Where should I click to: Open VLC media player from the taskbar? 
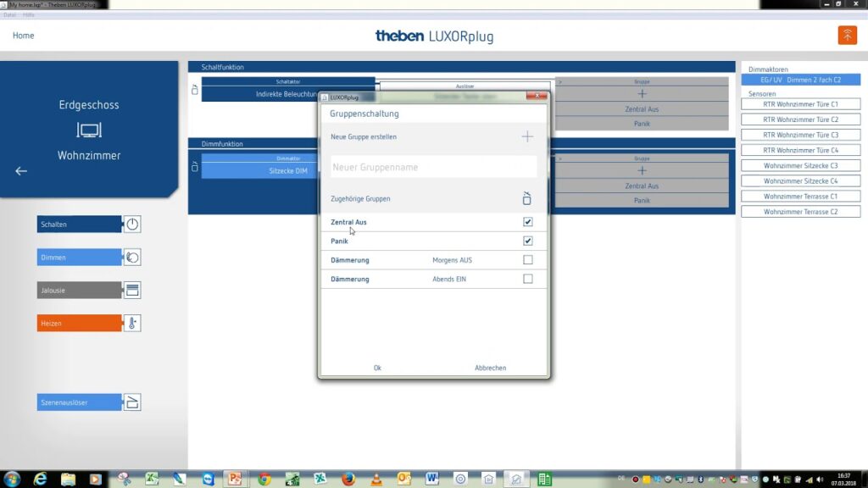click(x=376, y=479)
